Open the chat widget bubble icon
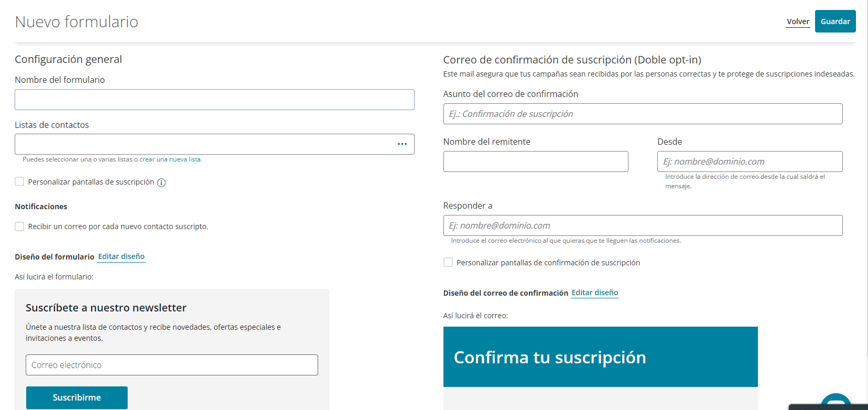 tap(836, 403)
